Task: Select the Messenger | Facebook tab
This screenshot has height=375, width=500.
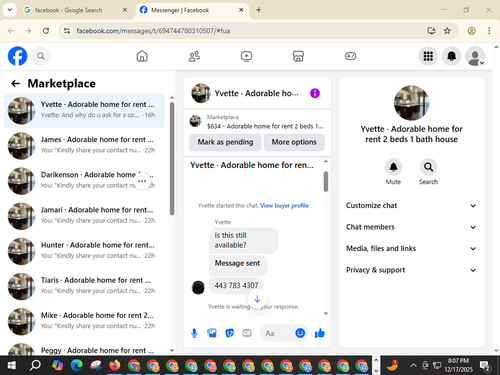Action: point(192,10)
